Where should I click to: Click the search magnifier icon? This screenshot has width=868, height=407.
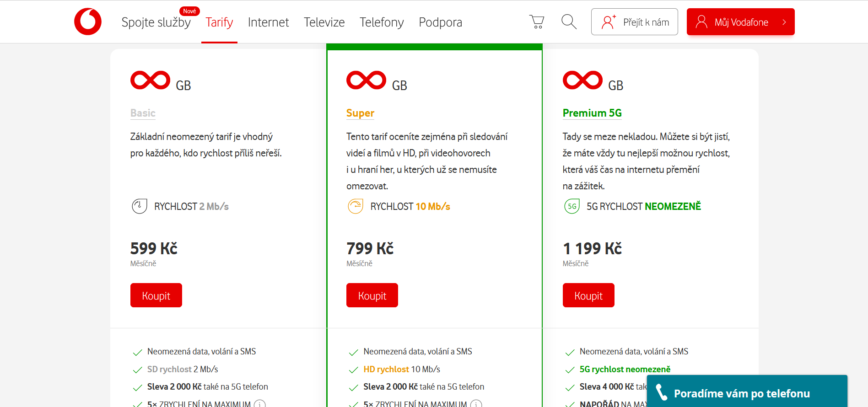coord(569,21)
